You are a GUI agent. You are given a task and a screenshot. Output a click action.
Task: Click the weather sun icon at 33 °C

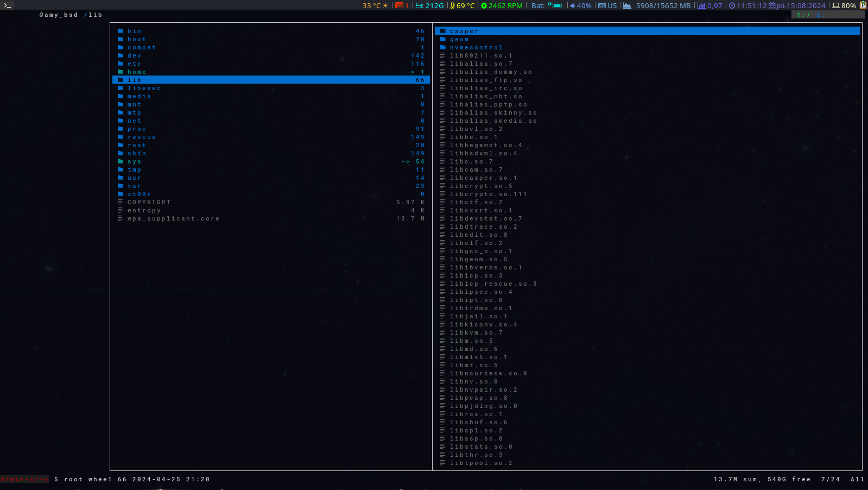click(x=385, y=5)
